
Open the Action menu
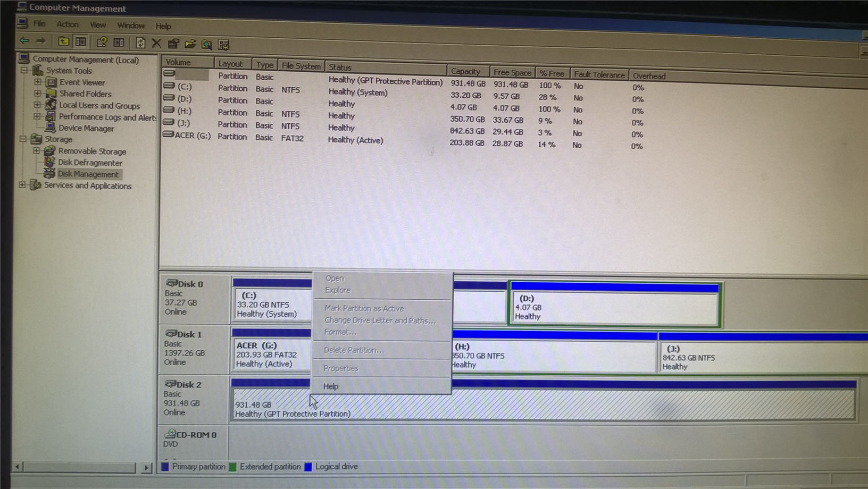[x=68, y=24]
